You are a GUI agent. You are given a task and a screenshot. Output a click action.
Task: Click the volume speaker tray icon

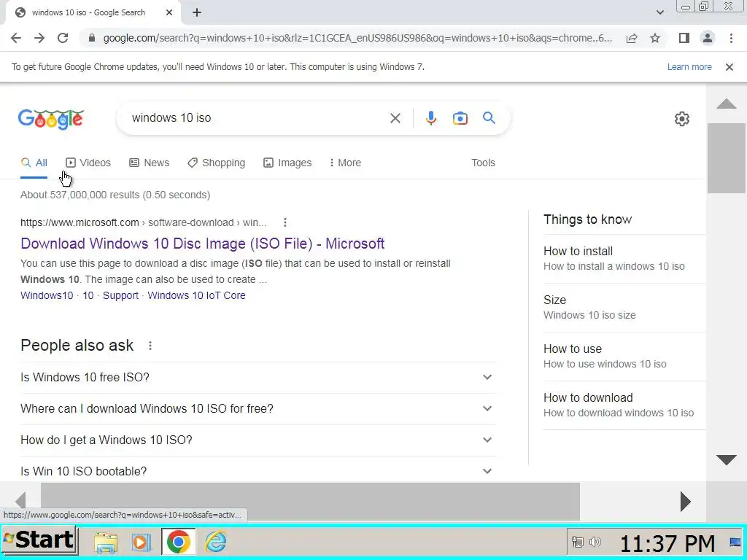click(x=595, y=542)
